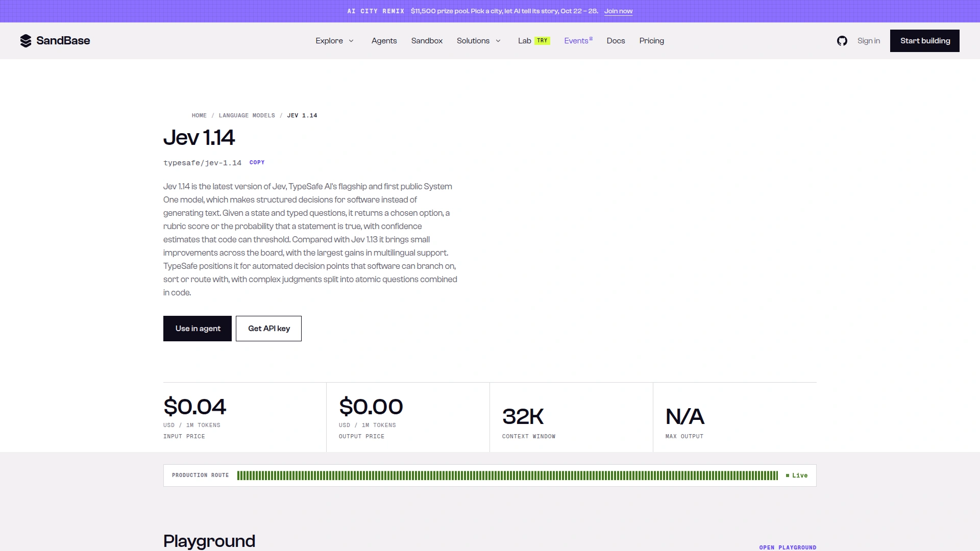Click the Playground section heading

click(209, 541)
